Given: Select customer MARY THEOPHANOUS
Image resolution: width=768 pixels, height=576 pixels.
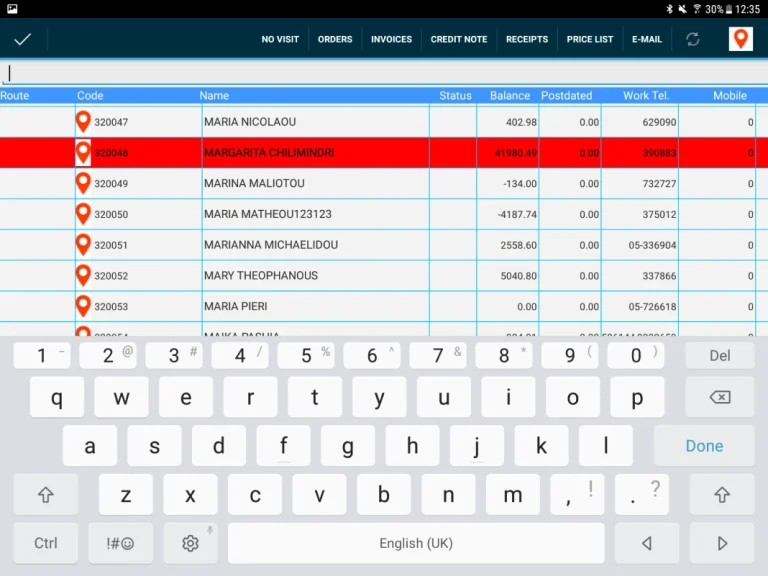Looking at the screenshot, I should click(x=261, y=276).
